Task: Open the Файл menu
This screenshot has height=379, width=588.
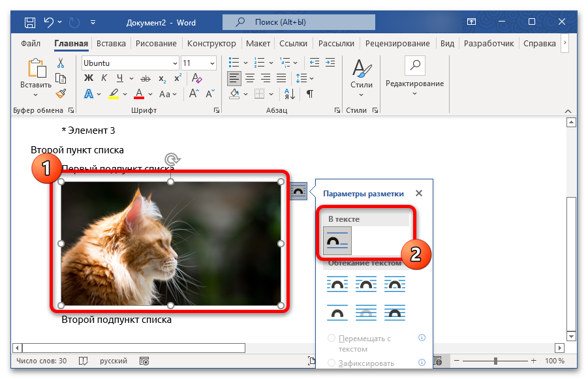Action: pos(31,44)
